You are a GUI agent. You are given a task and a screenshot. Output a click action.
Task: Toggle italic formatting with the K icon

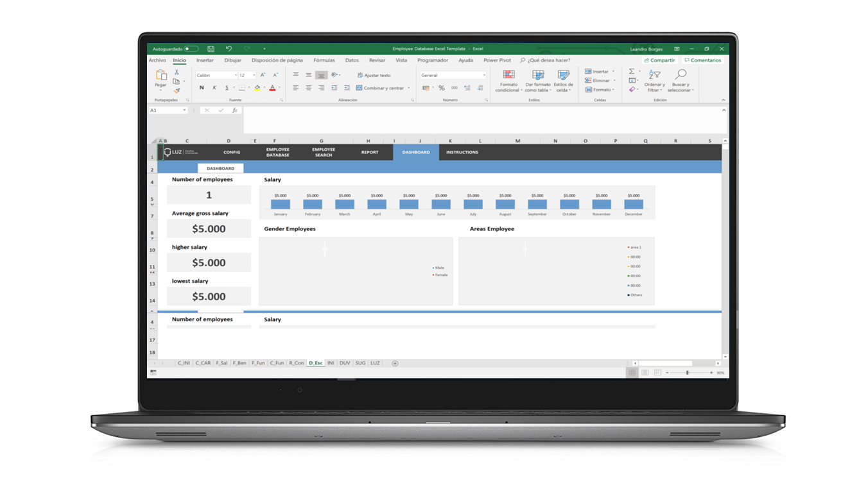[x=214, y=88]
